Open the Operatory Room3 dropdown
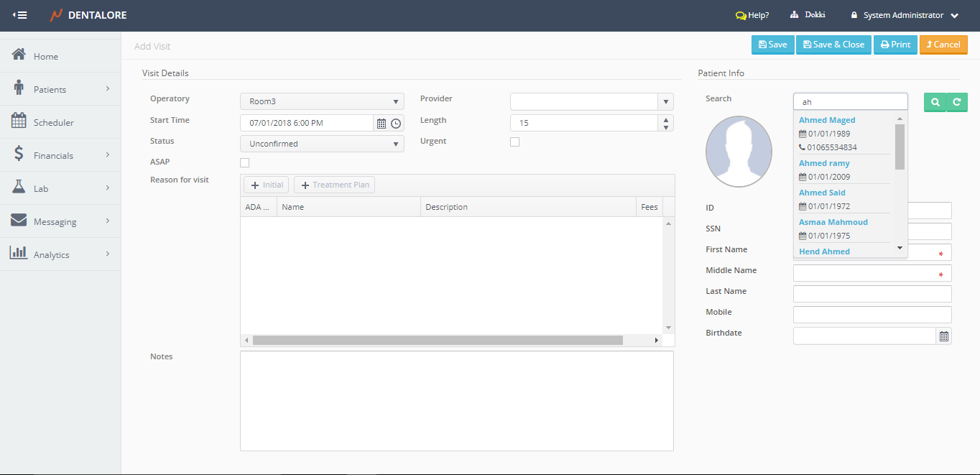This screenshot has height=475, width=980. (x=322, y=102)
